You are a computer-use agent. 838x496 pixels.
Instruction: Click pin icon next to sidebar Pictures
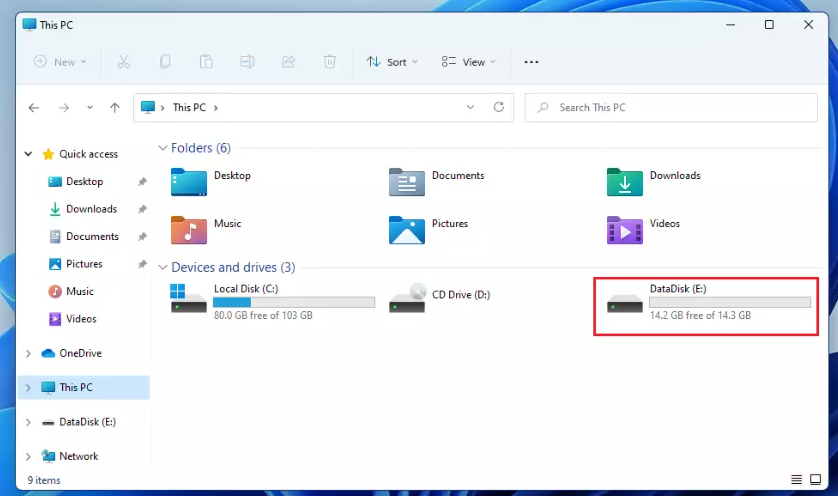(x=142, y=264)
